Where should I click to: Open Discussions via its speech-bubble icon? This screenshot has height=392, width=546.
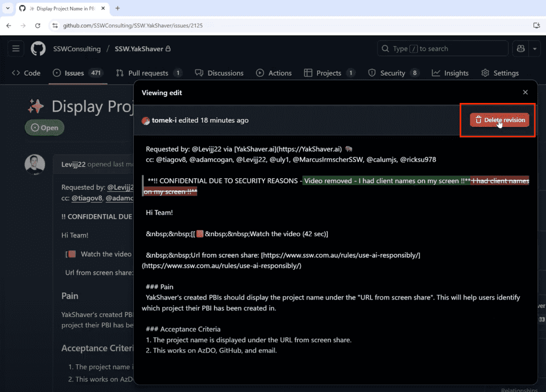click(x=199, y=73)
